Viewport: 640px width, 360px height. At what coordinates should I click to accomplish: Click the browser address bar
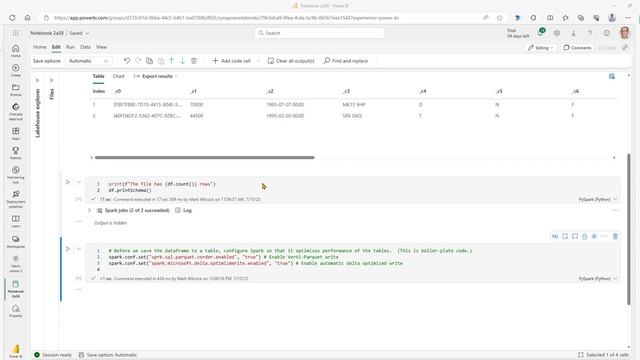[x=261, y=18]
